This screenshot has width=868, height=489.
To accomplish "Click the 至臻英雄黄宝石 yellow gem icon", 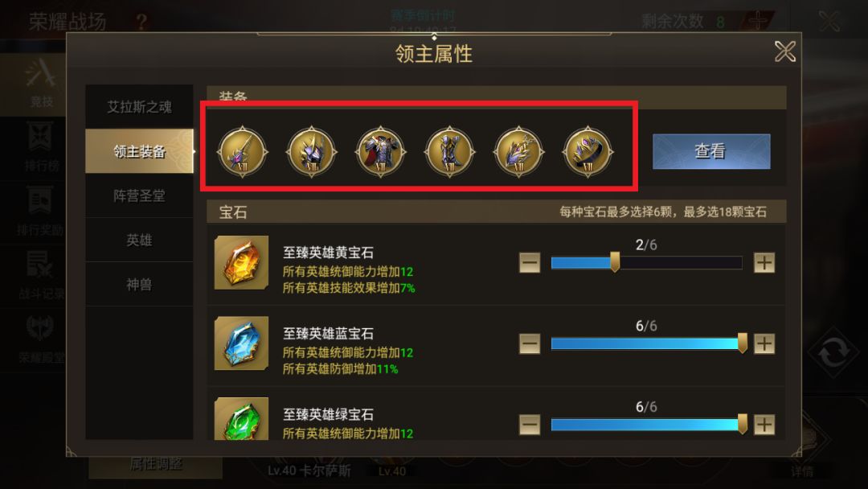I will [241, 262].
